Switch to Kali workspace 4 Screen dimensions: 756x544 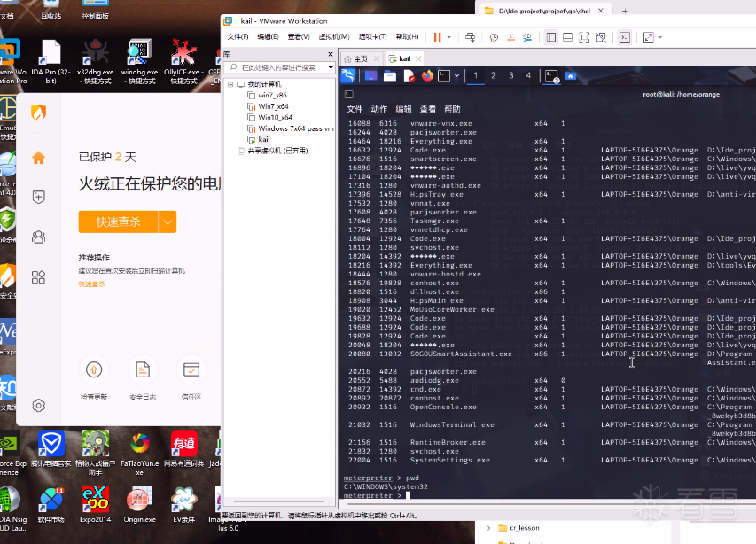[x=528, y=75]
